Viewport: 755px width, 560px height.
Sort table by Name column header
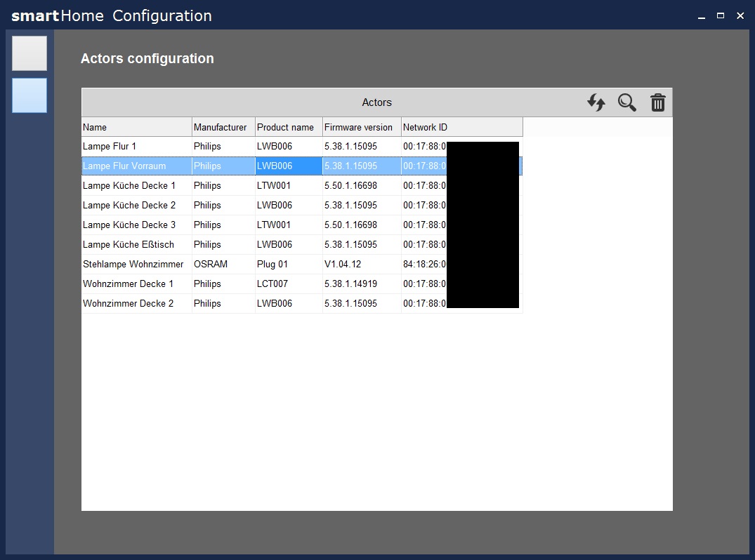pos(136,127)
